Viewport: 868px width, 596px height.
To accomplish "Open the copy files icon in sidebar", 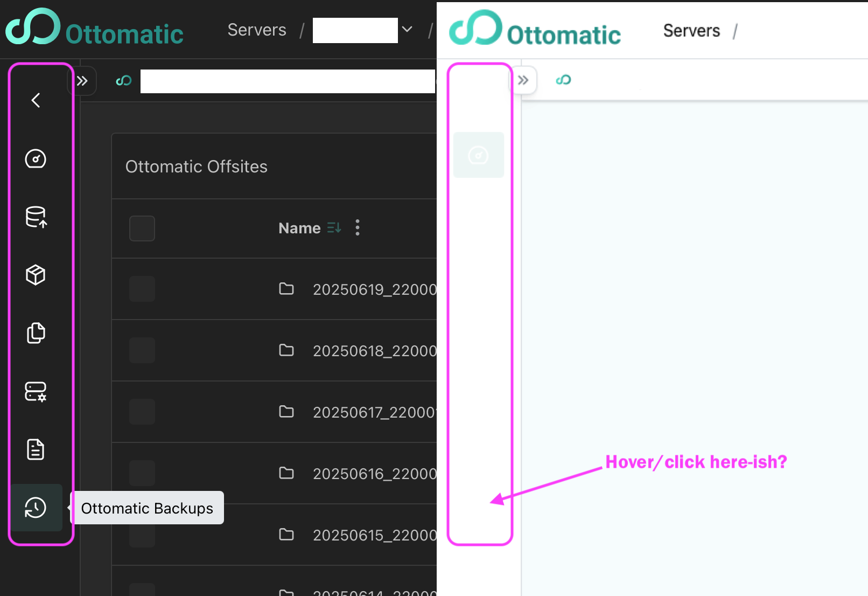I will [36, 333].
